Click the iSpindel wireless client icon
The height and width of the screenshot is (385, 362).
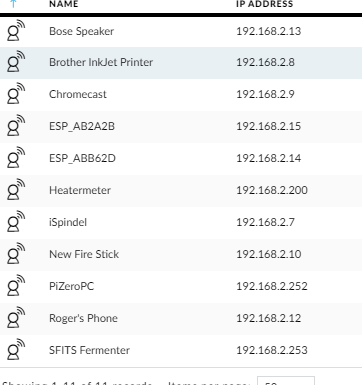point(16,222)
